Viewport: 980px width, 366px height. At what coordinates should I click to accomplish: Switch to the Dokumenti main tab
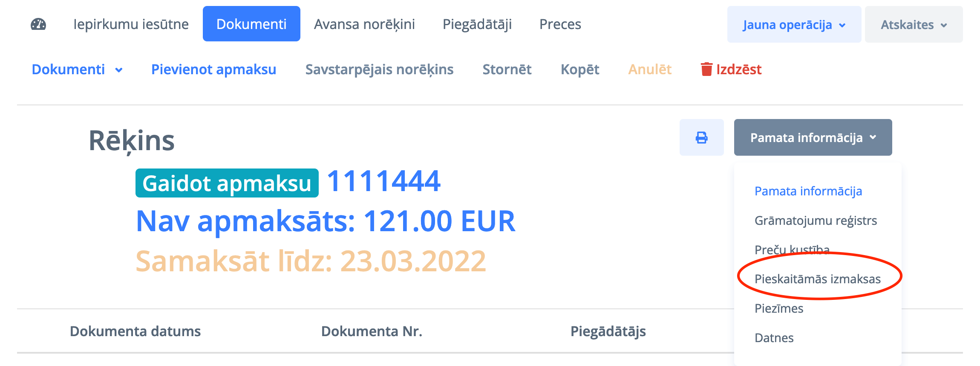point(251,24)
